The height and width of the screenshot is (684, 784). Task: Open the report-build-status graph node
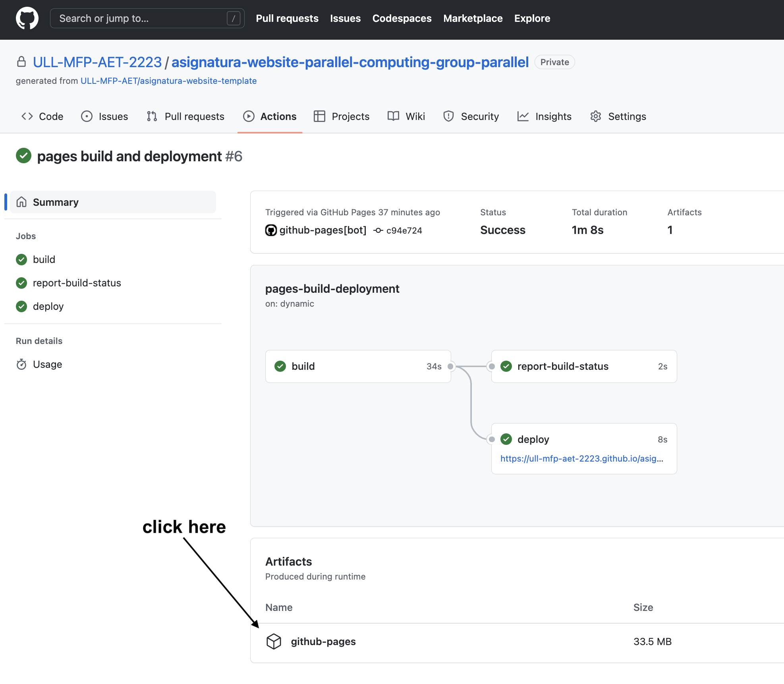point(583,366)
